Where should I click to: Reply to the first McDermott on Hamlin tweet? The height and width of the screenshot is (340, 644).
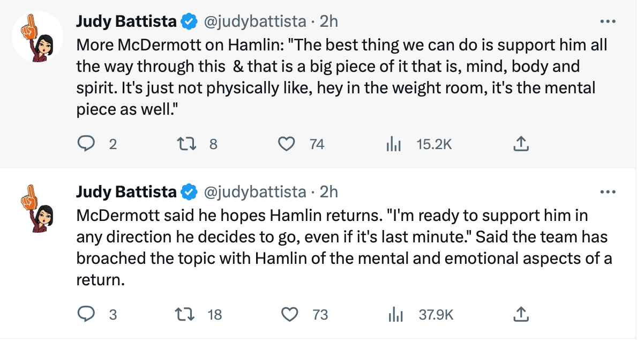tap(86, 144)
